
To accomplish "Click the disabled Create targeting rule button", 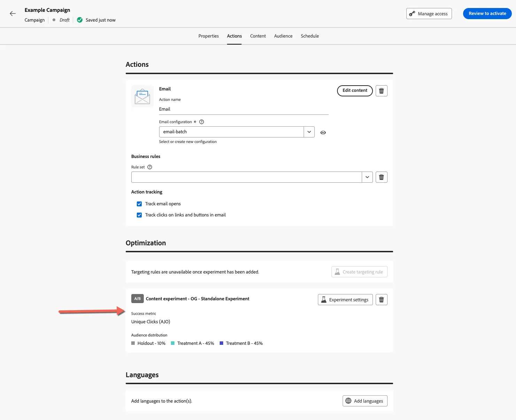I will click(359, 272).
